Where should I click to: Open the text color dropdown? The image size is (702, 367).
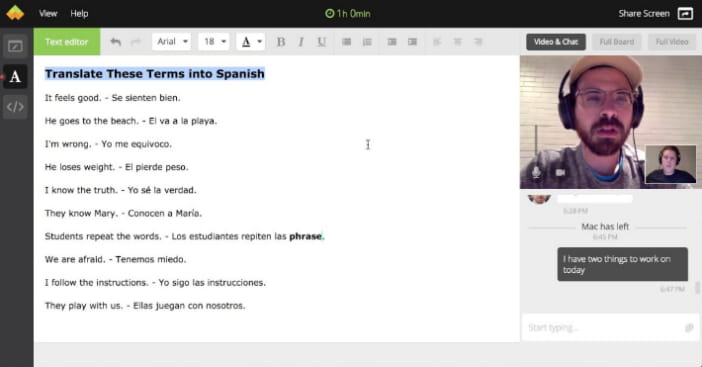click(251, 42)
